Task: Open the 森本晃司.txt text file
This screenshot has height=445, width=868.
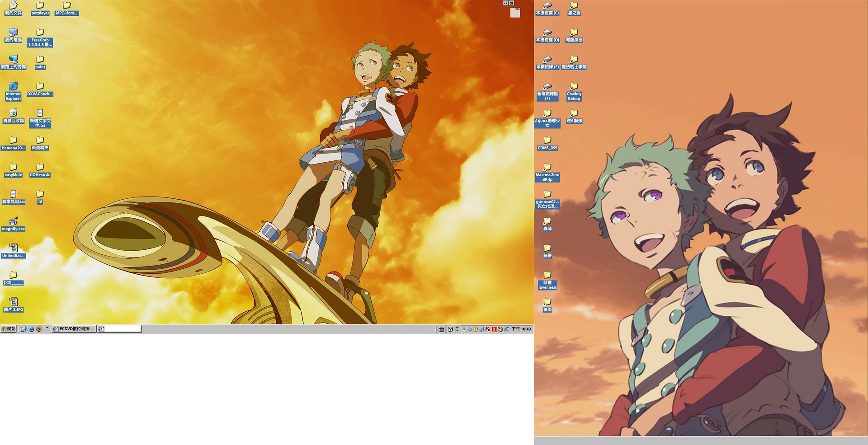Action: click(x=13, y=194)
